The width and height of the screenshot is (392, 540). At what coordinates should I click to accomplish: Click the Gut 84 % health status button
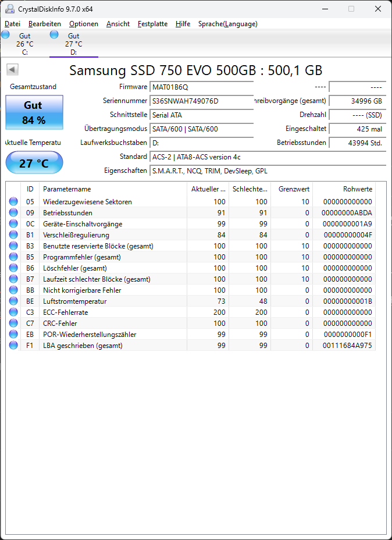tap(34, 112)
